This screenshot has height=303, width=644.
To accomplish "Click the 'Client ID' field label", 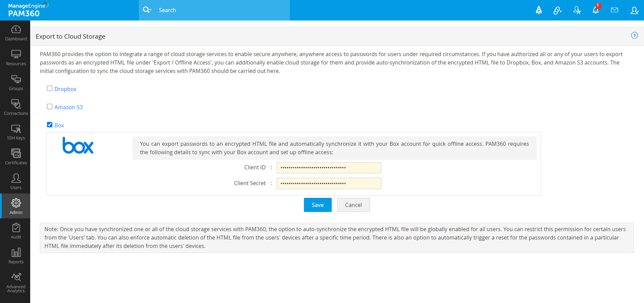I will [x=255, y=167].
